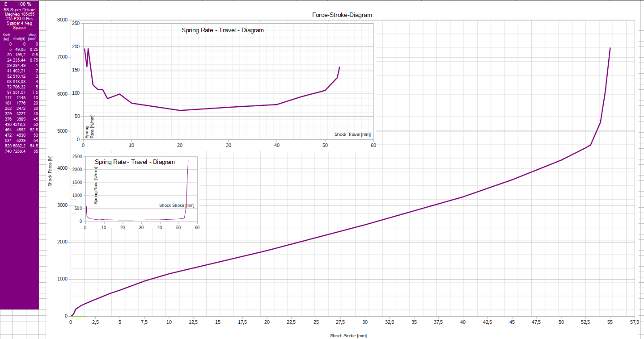
Task: Click the Shock Stroke [mm] axis title at bottom
Action: [348, 335]
